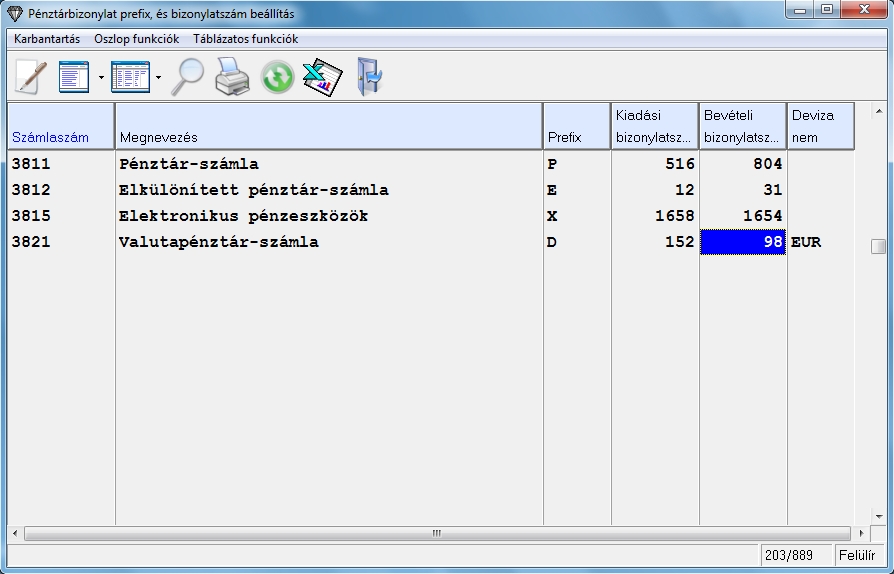Refresh data with the green arrows icon
This screenshot has width=894, height=574.
tap(277, 77)
